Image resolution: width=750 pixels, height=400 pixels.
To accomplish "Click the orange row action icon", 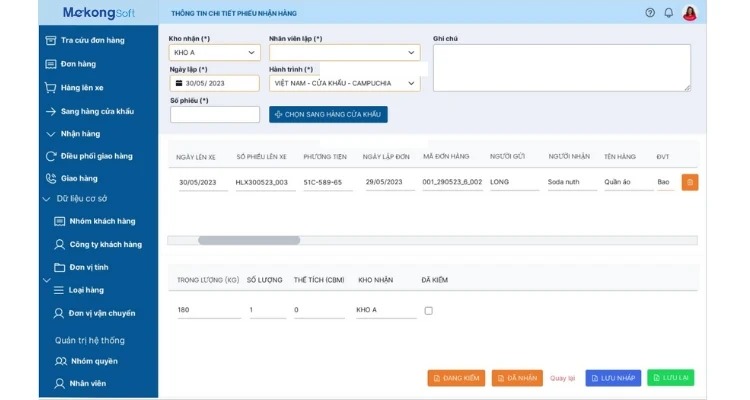I will (x=689, y=182).
